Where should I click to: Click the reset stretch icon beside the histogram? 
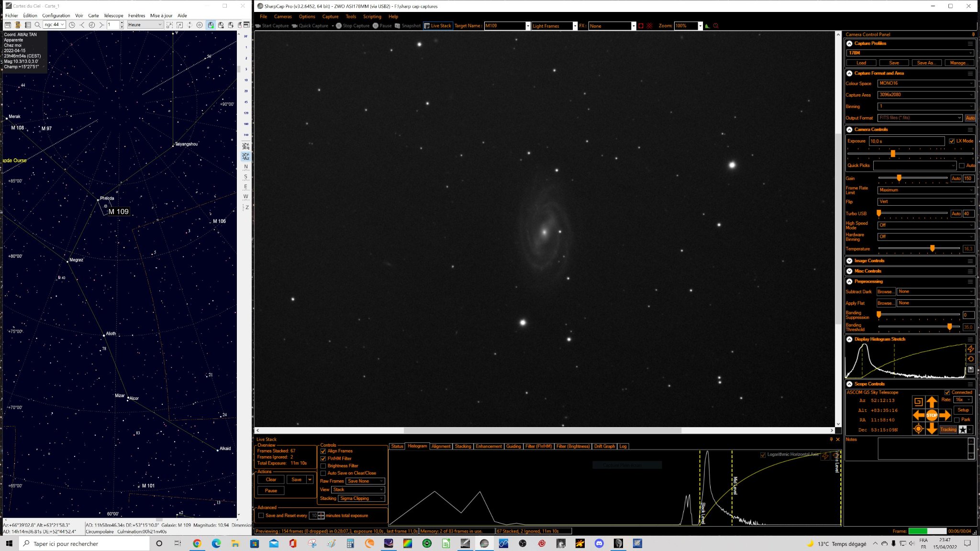[970, 359]
